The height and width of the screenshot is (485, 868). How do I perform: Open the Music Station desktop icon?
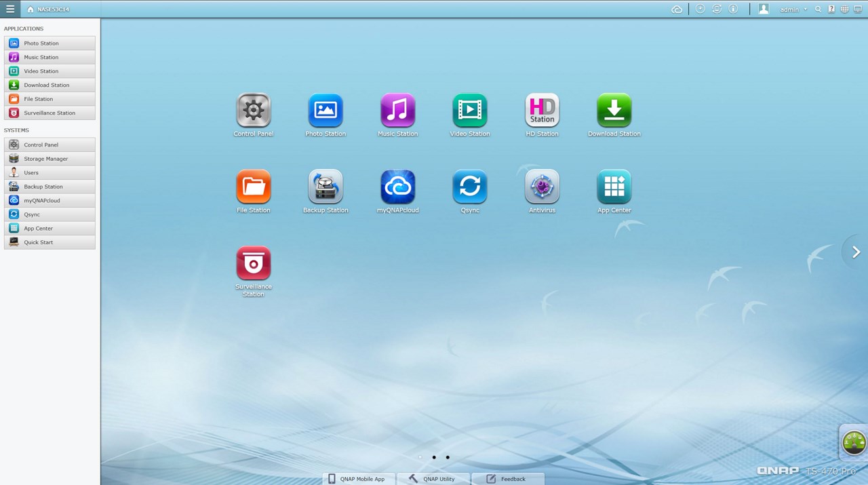coord(397,111)
